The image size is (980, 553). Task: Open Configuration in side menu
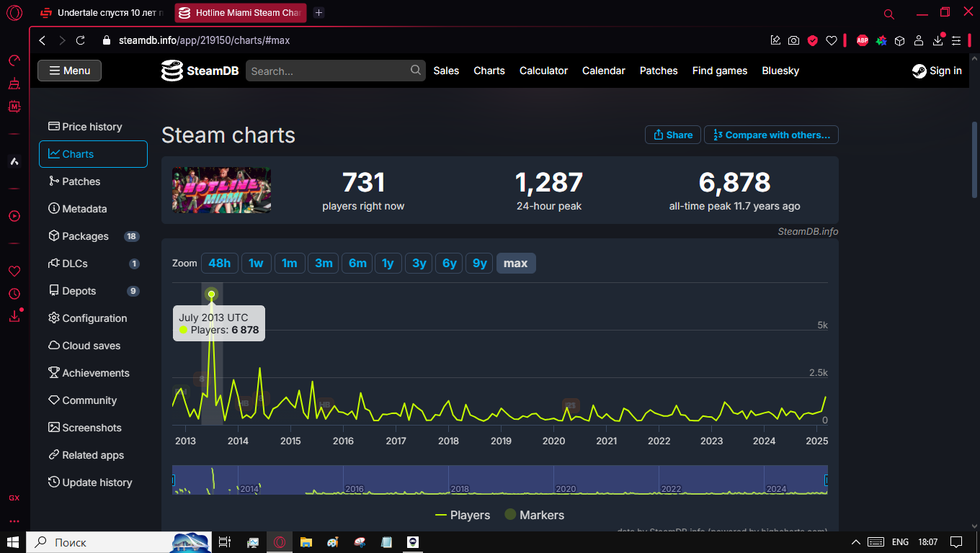pyautogui.click(x=93, y=318)
